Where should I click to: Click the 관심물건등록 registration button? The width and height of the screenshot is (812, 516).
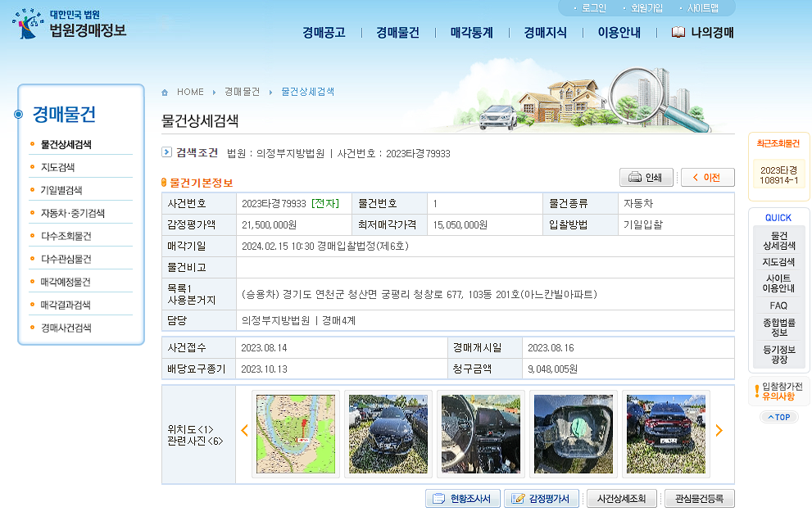point(698,498)
